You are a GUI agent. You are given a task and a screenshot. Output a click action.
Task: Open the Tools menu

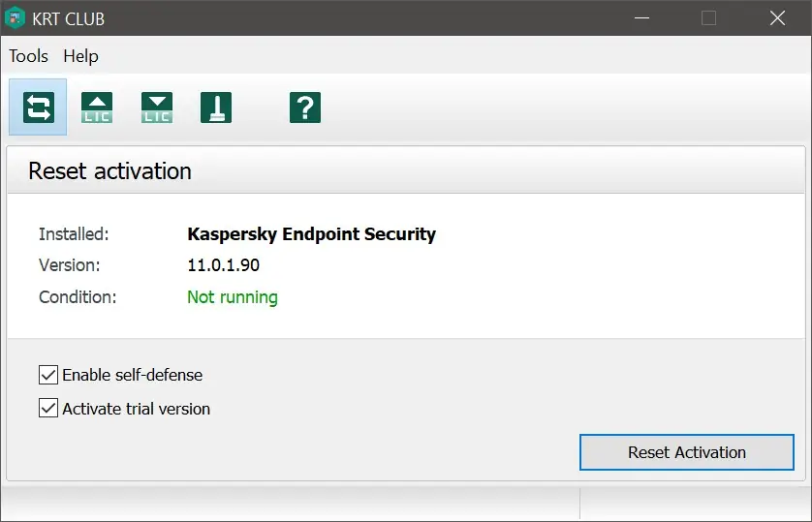(28, 56)
